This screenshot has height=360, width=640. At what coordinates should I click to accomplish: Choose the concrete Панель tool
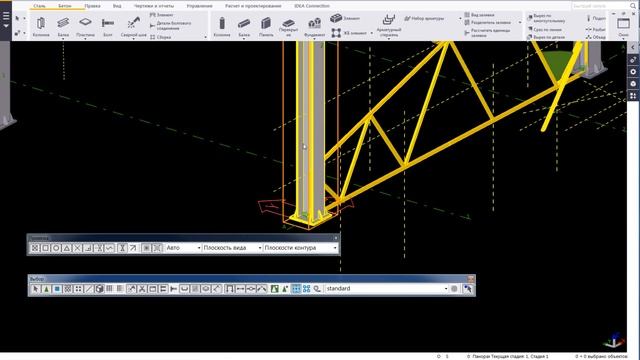click(x=266, y=27)
